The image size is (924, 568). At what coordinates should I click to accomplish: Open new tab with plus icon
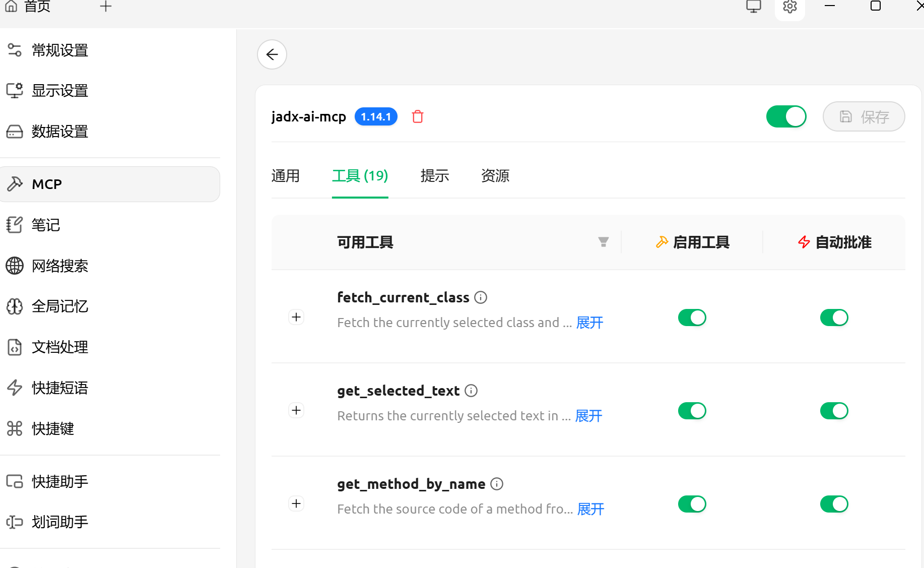[105, 7]
